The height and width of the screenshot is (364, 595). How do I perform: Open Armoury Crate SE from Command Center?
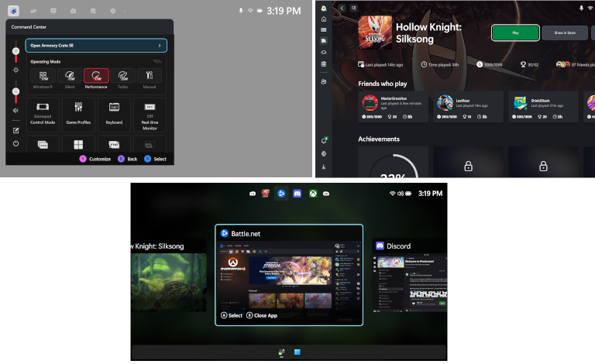(96, 46)
